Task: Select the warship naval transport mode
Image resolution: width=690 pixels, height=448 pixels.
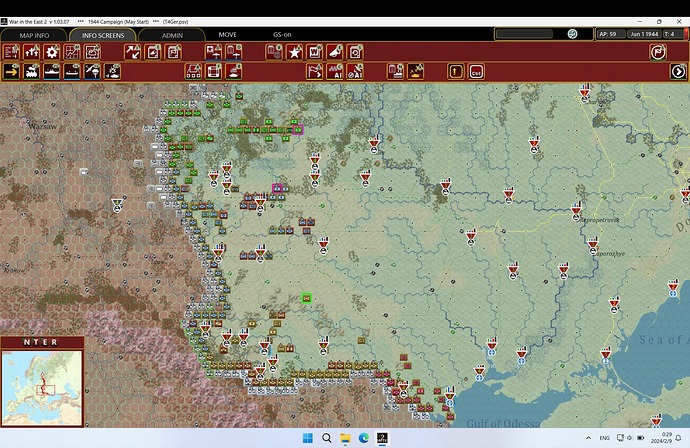Action: click(52, 71)
